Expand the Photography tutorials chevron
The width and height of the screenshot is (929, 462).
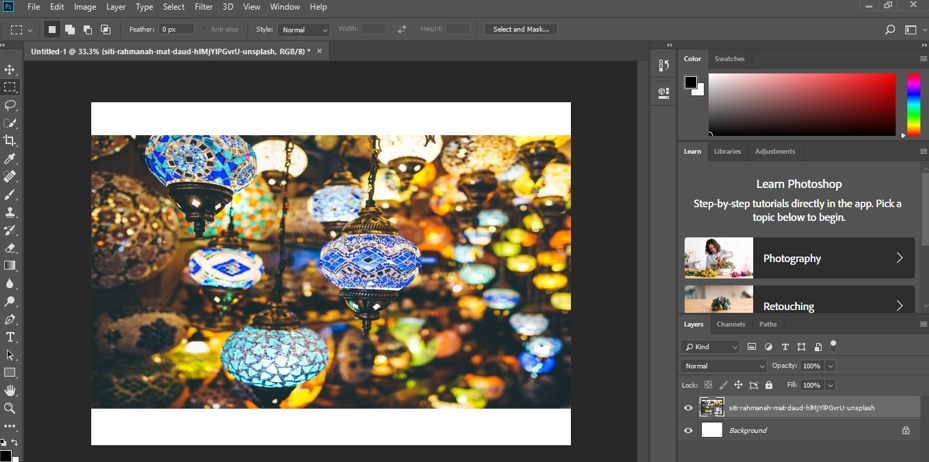click(x=899, y=258)
